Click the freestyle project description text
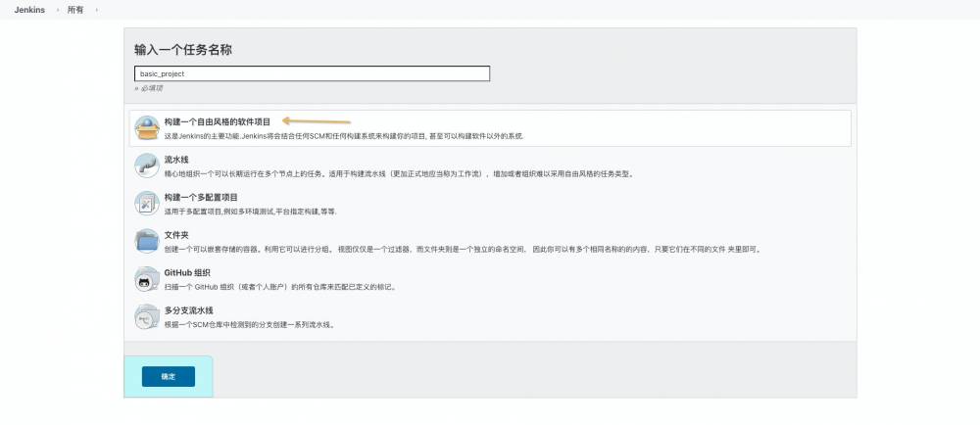Viewport: 980px width, 425px height. click(x=344, y=136)
